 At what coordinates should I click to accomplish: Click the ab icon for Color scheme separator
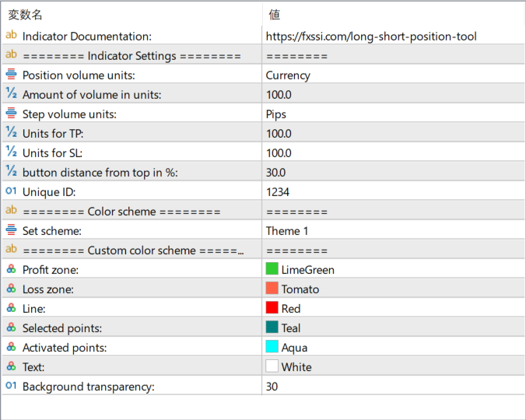point(11,210)
